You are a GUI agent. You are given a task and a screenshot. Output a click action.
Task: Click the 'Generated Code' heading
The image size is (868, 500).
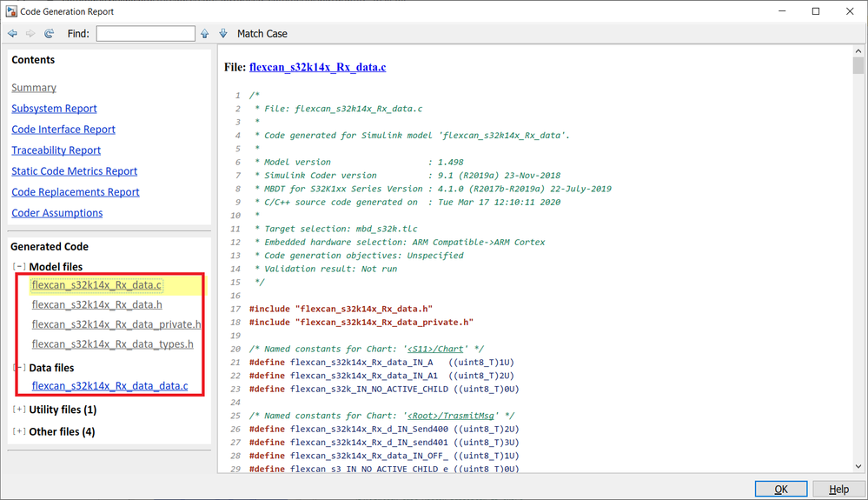click(50, 246)
